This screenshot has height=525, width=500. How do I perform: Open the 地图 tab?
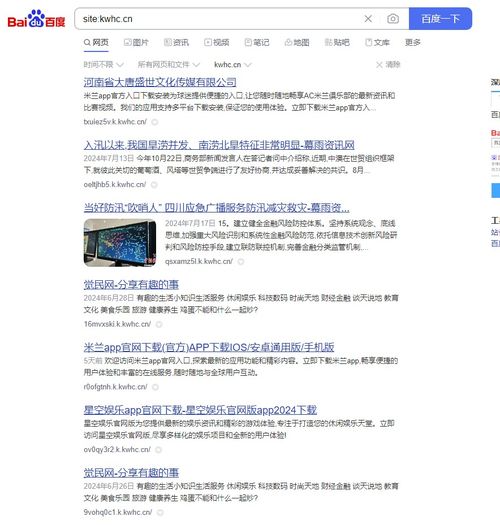tap(297, 43)
